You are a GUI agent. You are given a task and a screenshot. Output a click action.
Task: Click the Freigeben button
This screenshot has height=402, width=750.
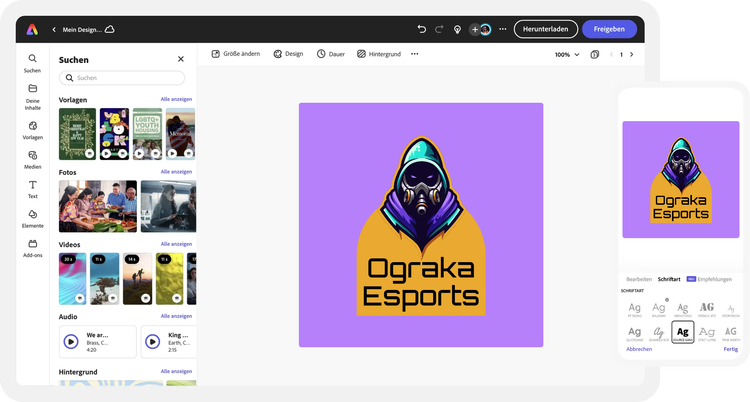(609, 29)
